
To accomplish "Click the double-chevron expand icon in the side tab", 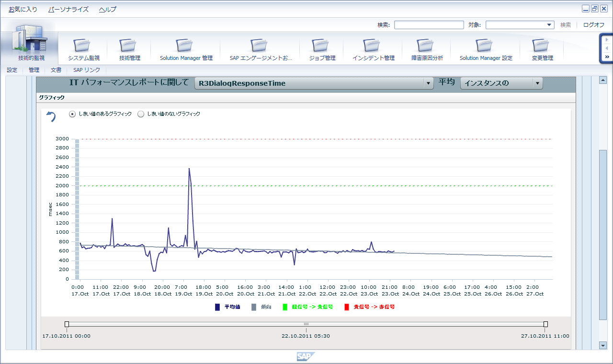I will [607, 57].
